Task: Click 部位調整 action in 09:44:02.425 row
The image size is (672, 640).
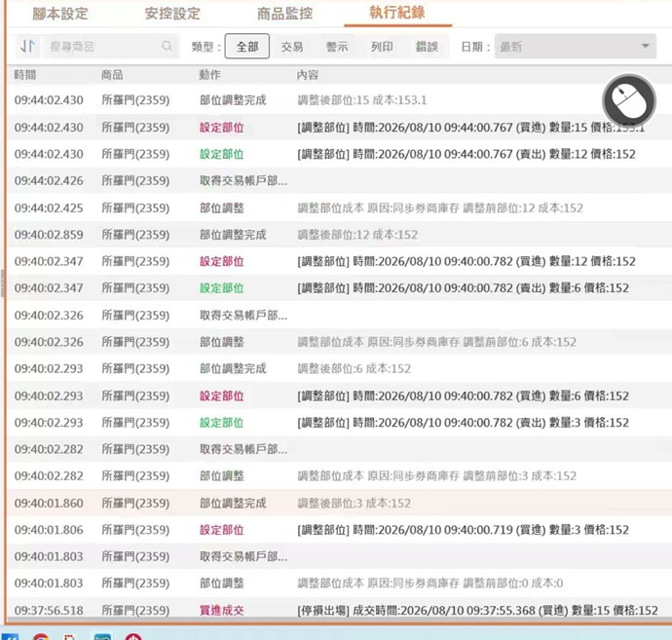Action: coord(222,207)
